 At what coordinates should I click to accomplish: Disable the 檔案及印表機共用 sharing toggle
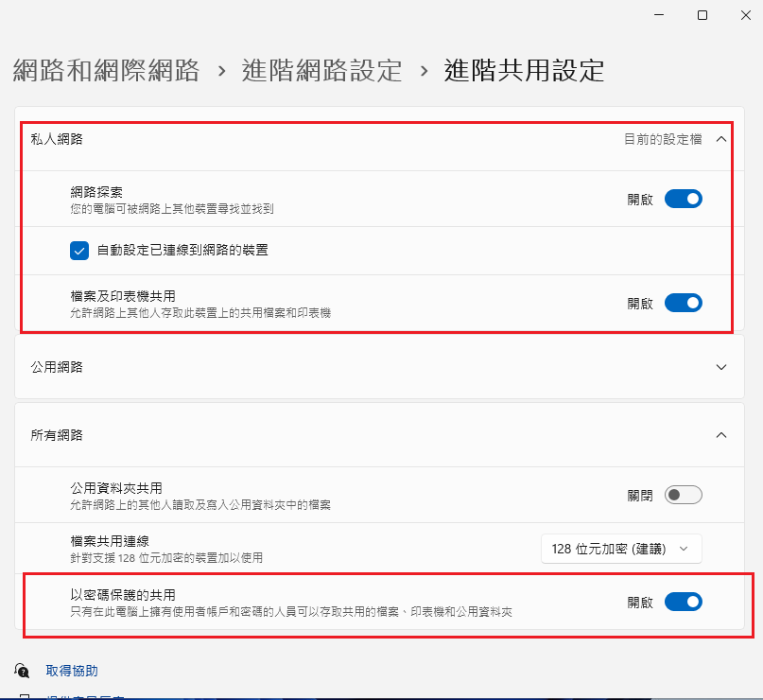coord(683,303)
